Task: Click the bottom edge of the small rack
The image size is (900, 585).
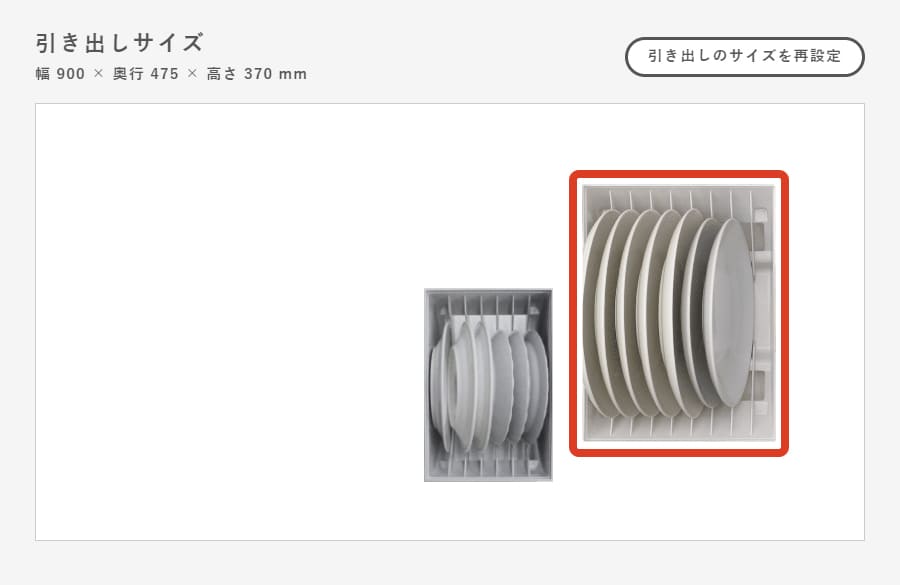Action: click(x=488, y=478)
